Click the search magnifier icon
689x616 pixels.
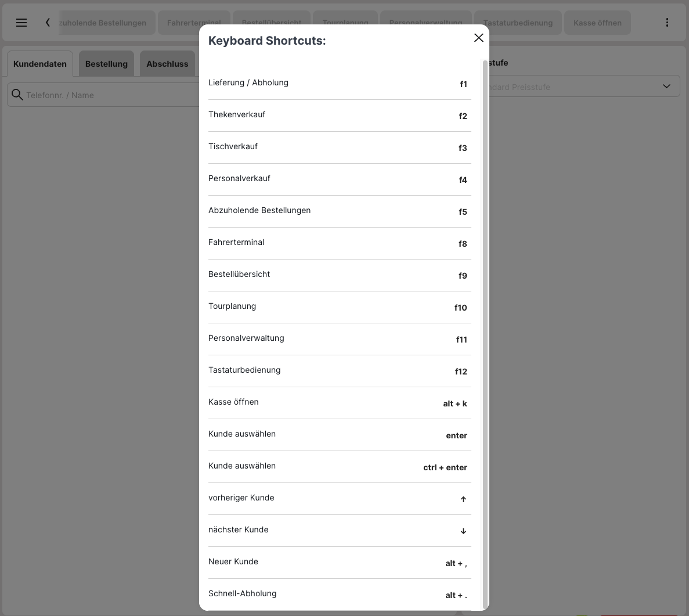[x=17, y=95]
